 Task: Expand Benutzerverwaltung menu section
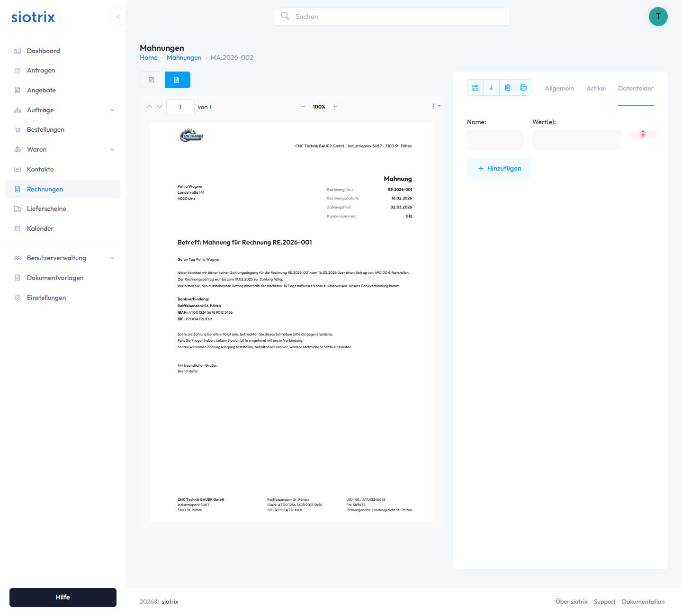click(x=112, y=258)
